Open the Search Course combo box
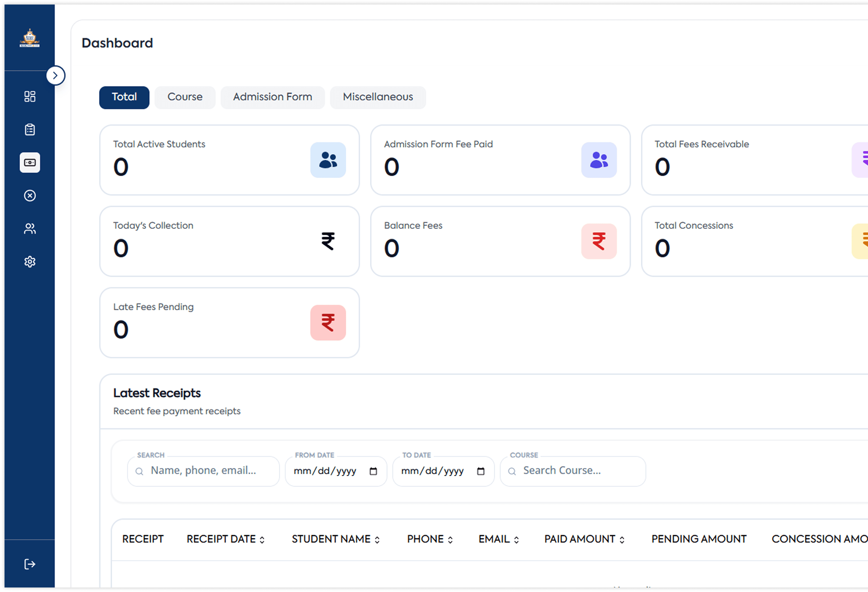Viewport: 868px width, 592px height. 572,471
